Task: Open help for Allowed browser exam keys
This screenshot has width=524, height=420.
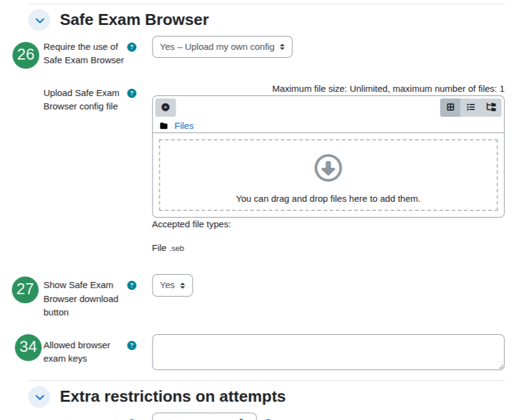Action: (x=132, y=345)
